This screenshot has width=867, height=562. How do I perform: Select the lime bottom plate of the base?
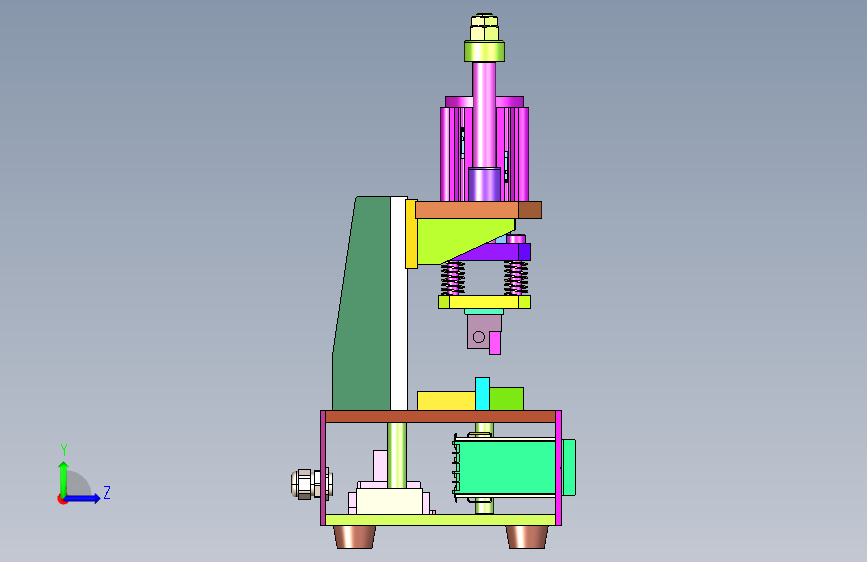(x=441, y=520)
